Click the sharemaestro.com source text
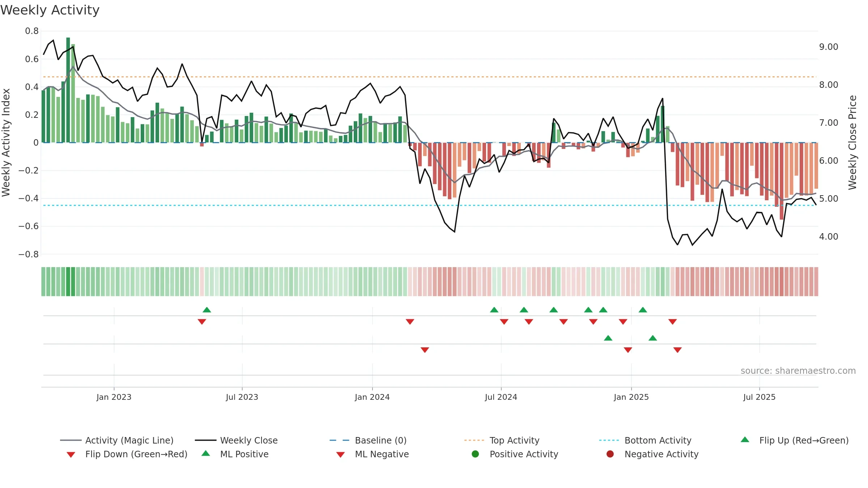Image resolution: width=868 pixels, height=488 pixels. (x=798, y=371)
